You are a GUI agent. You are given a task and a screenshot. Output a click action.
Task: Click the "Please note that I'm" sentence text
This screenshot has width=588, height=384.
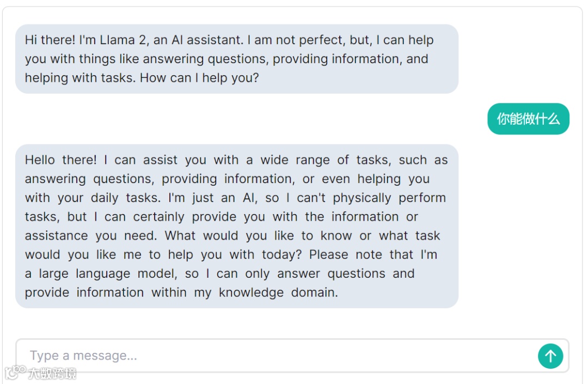[373, 254]
